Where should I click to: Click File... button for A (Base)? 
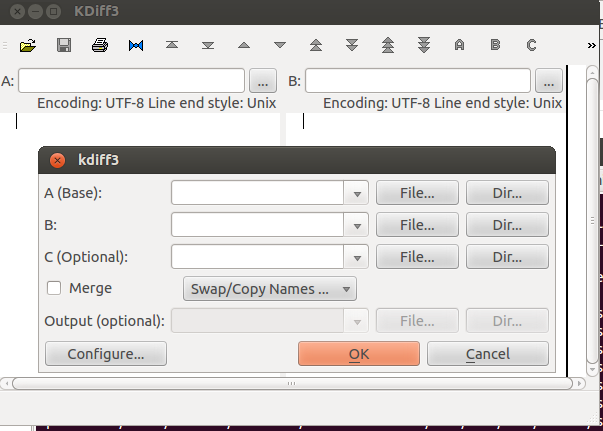coord(417,193)
